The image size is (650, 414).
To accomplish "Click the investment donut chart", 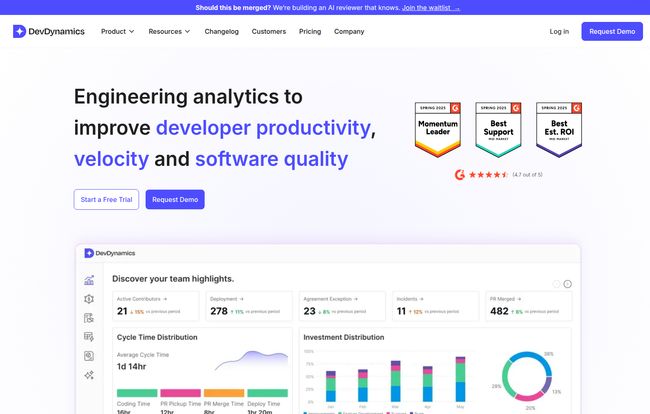I will 527,376.
